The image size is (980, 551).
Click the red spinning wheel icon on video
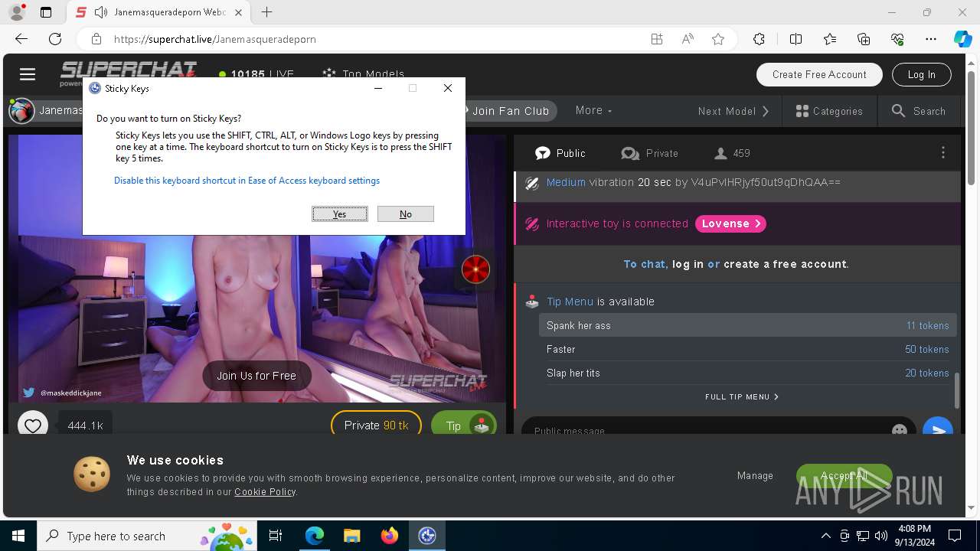click(475, 269)
